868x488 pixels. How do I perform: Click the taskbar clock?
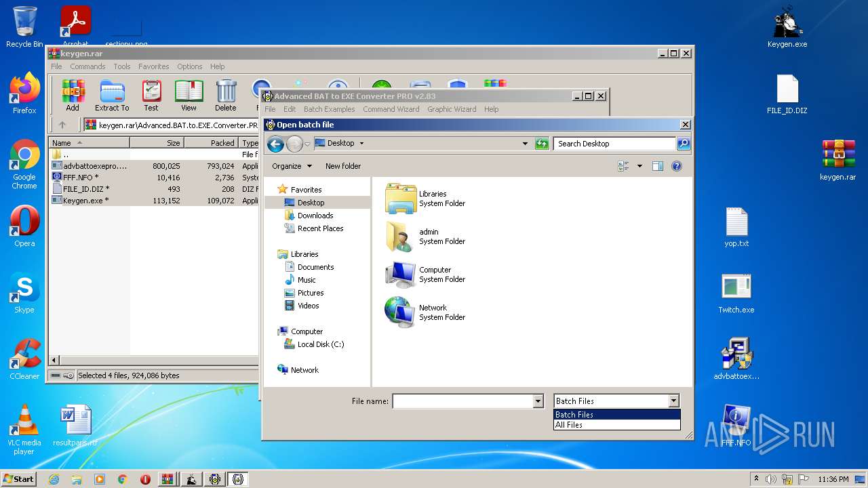(833, 479)
